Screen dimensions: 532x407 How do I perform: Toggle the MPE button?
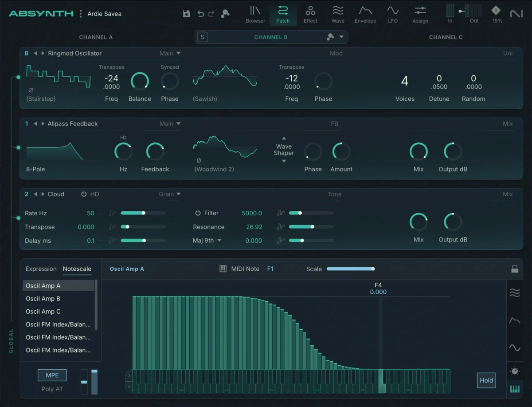tap(52, 375)
